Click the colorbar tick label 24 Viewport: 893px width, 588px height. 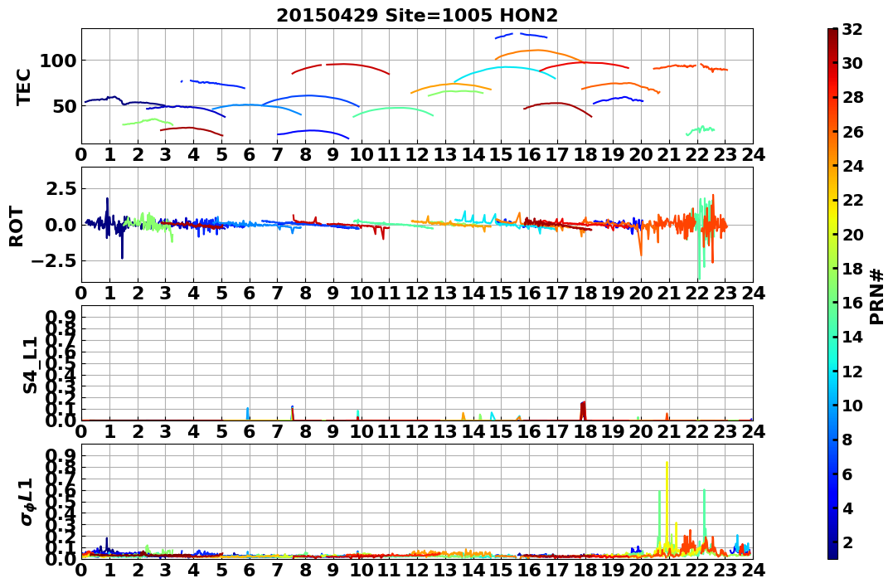(x=852, y=166)
